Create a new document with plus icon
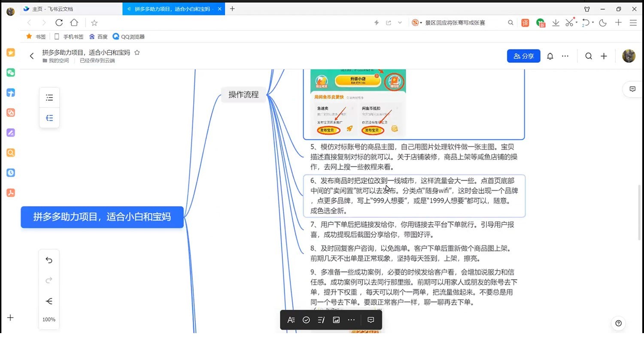Image resolution: width=644 pixels, height=343 pixels. [x=604, y=56]
